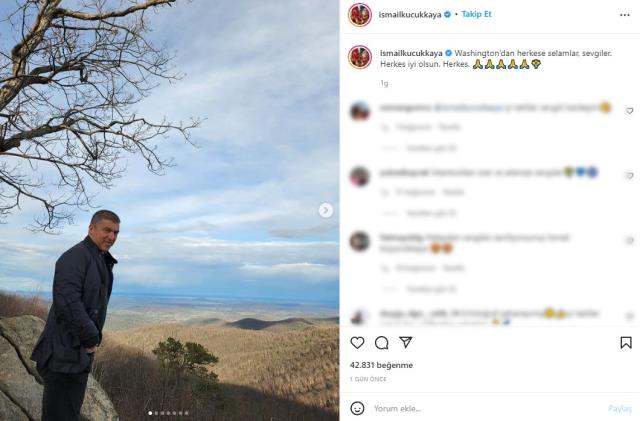Like the third comment with its heart
This screenshot has width=640, height=421.
(629, 240)
